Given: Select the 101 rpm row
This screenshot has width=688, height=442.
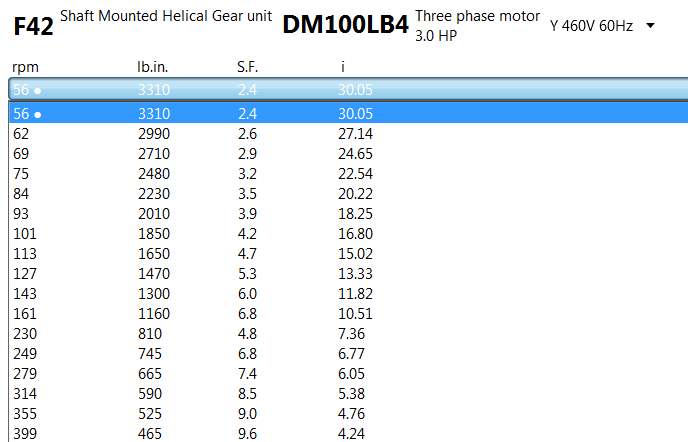Looking at the screenshot, I should tap(348, 234).
